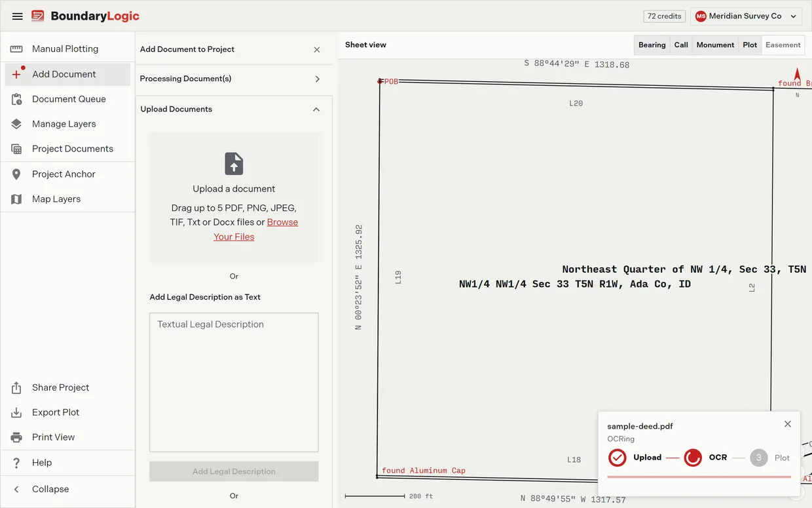Viewport: 812px width, 508px height.
Task: Open the Meridian Survey Co account dropdown
Action: (747, 16)
